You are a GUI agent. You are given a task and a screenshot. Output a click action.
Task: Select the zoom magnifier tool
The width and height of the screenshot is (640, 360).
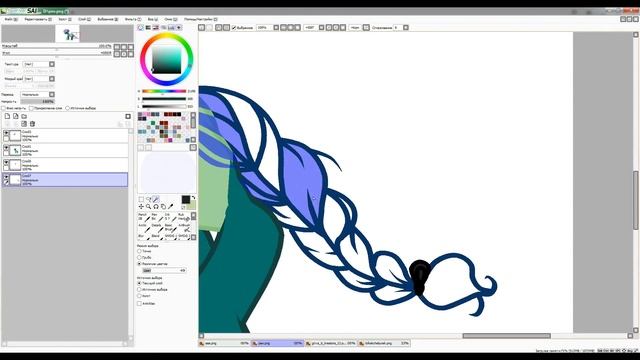[149, 207]
